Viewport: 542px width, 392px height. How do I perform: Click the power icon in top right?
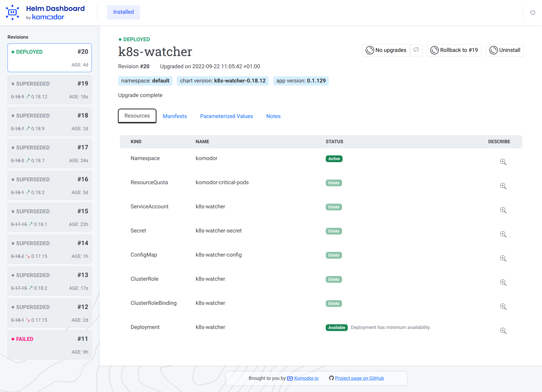pyautogui.click(x=533, y=12)
